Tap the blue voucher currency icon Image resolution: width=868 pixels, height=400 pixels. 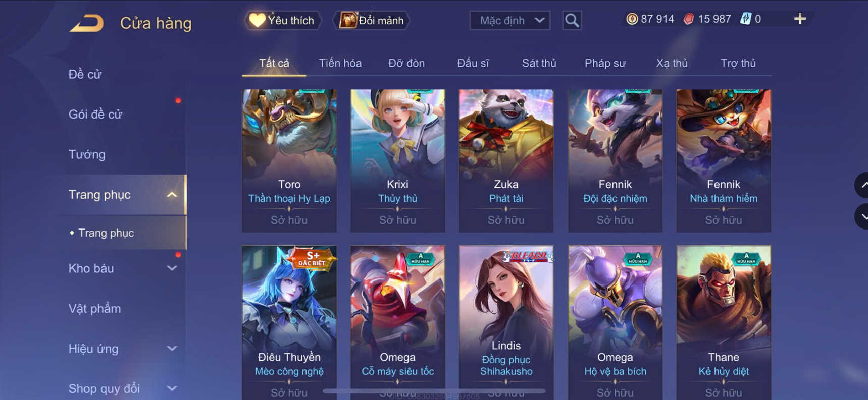(745, 19)
